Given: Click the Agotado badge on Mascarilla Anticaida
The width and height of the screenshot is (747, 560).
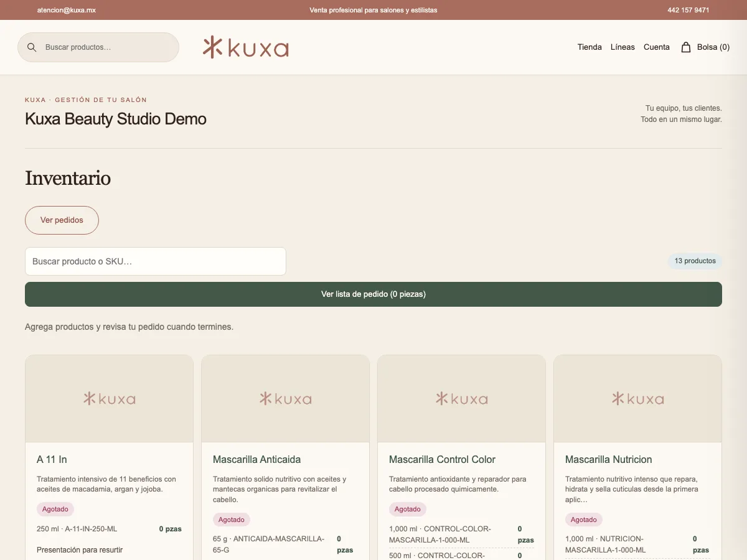Looking at the screenshot, I should click(x=232, y=520).
